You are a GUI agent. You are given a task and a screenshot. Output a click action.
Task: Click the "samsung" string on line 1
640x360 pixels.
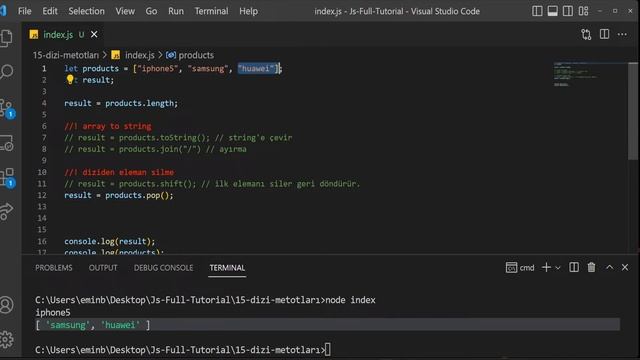click(208, 69)
